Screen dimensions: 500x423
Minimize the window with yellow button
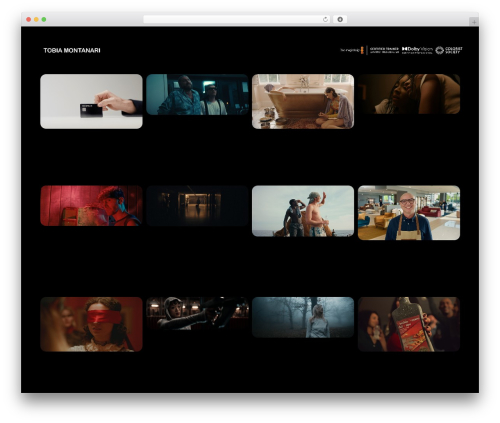(36, 19)
